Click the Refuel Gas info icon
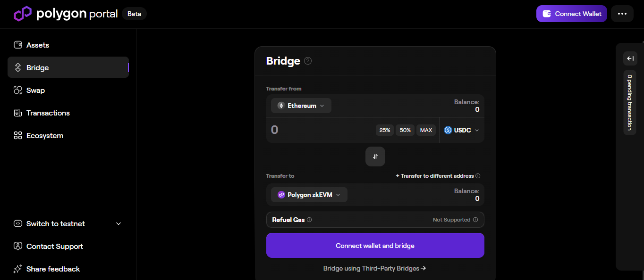Screen dimensions: 644x280 [x=309, y=220]
